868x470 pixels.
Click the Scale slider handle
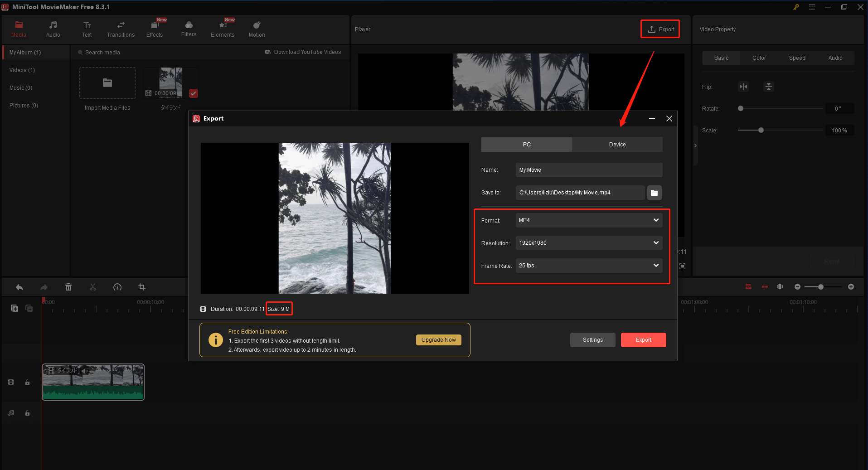761,131
